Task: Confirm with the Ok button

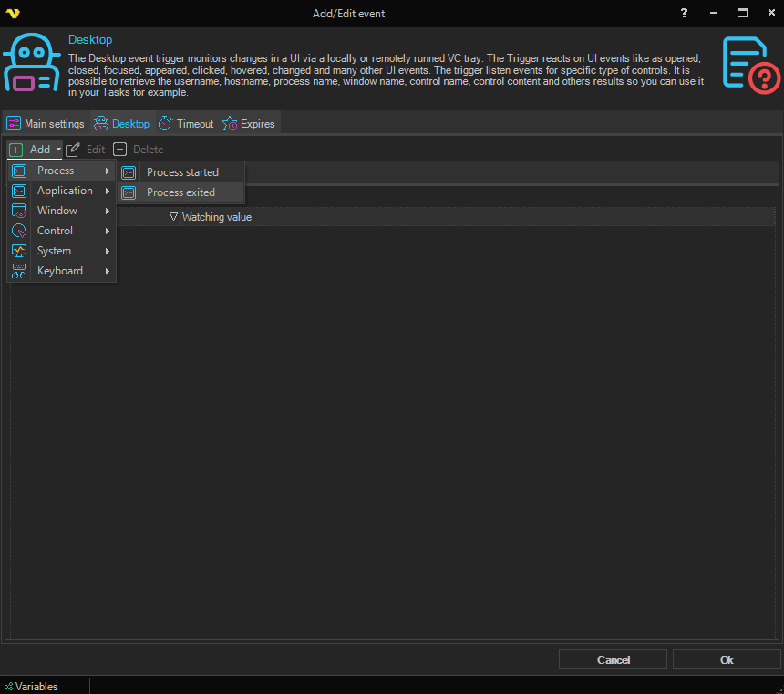Action: click(x=726, y=659)
